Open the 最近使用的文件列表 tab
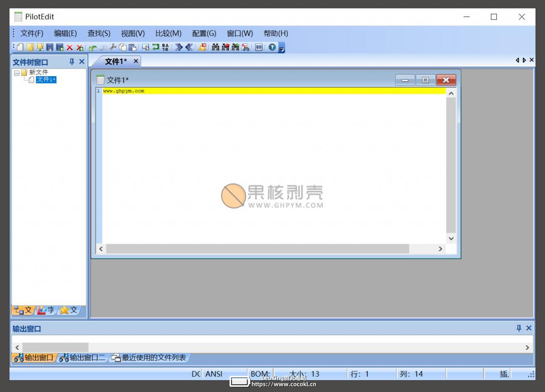 (x=149, y=358)
